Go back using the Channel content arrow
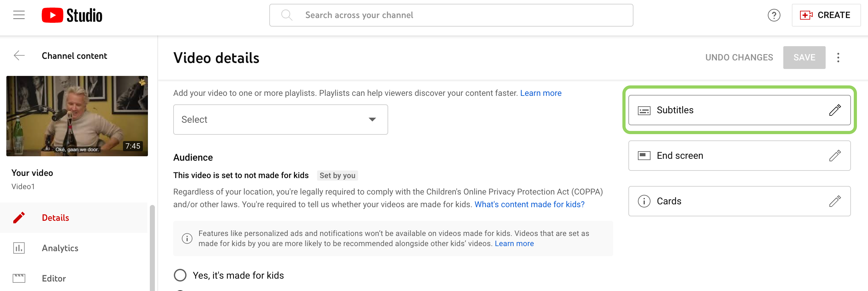The width and height of the screenshot is (868, 291). tap(19, 56)
